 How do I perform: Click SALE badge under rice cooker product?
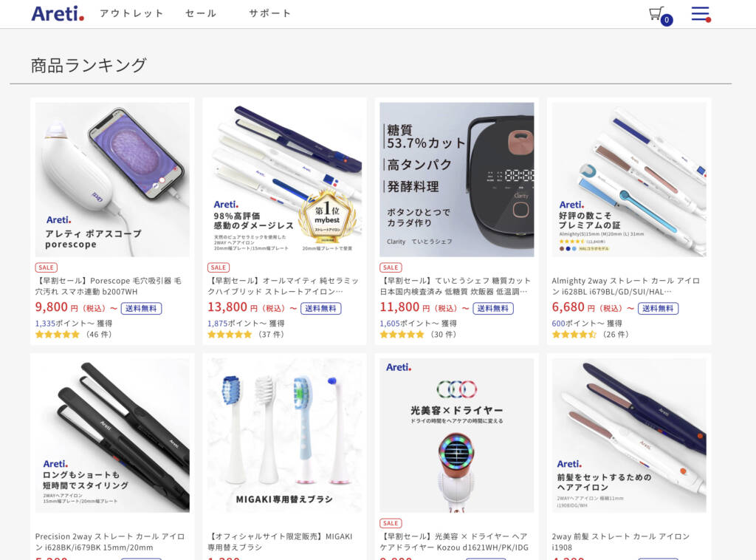click(x=391, y=267)
